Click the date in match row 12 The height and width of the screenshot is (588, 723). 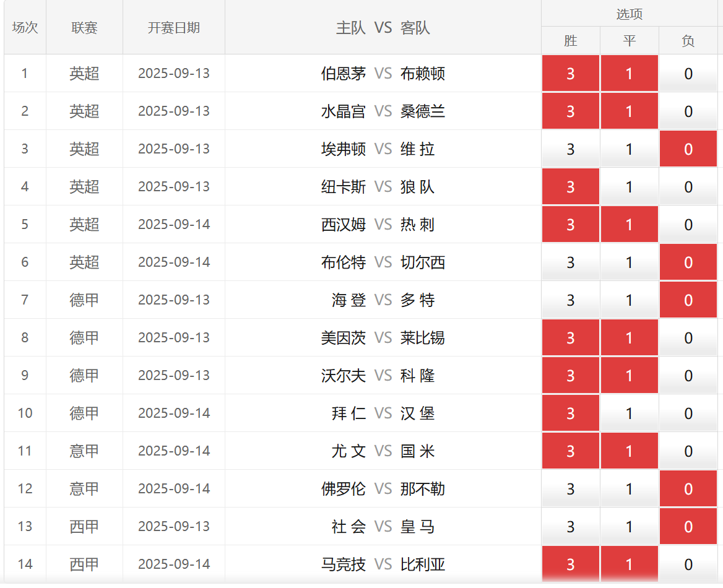point(174,489)
